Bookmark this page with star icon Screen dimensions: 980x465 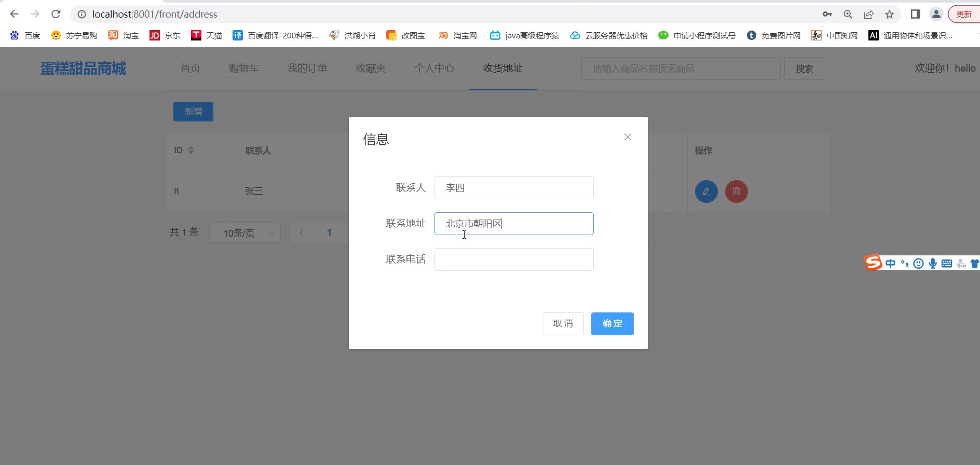[x=890, y=14]
